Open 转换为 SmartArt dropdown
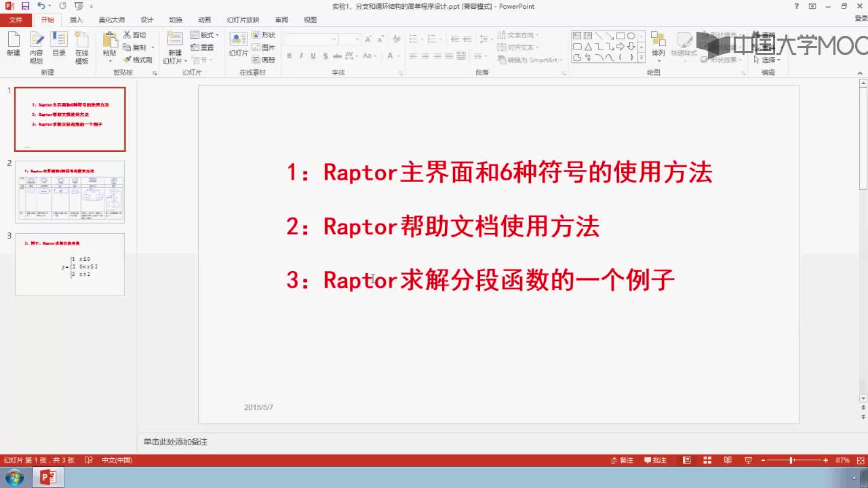 tap(530, 60)
